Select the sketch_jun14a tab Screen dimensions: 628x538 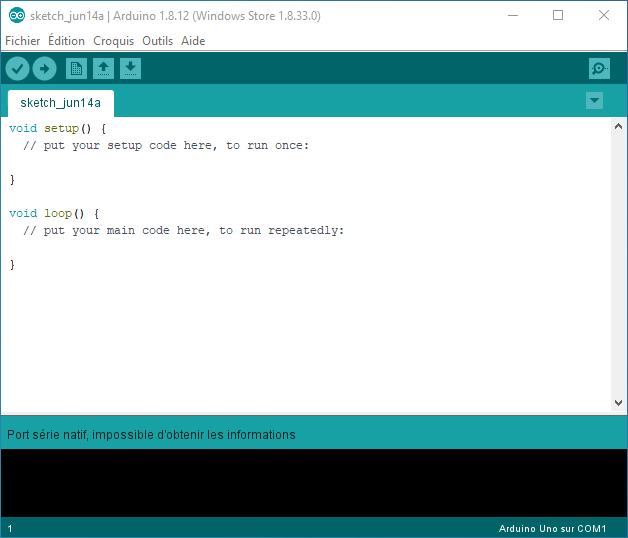click(x=60, y=103)
